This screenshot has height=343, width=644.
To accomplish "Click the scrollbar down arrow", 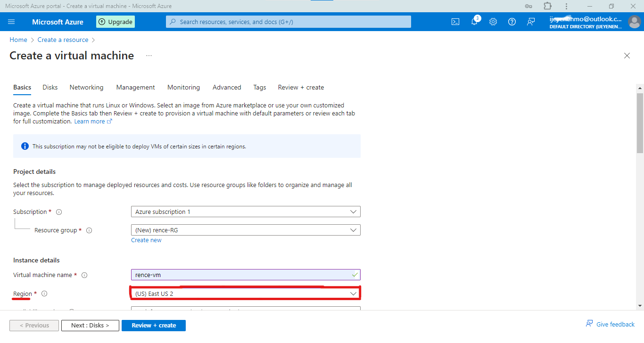I will [x=640, y=306].
